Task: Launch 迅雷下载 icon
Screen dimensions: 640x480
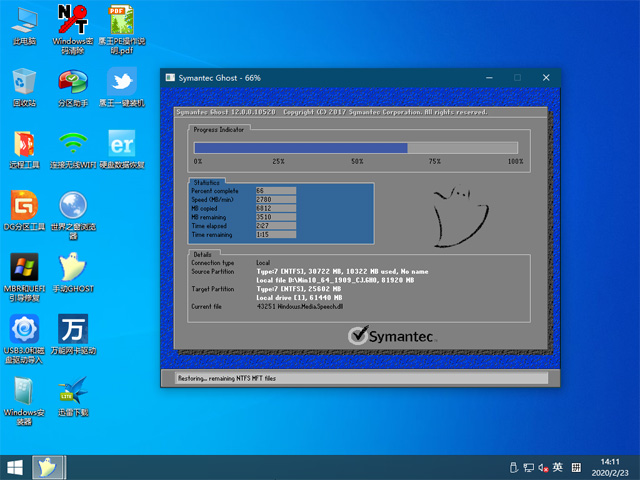Action: pyautogui.click(x=73, y=397)
